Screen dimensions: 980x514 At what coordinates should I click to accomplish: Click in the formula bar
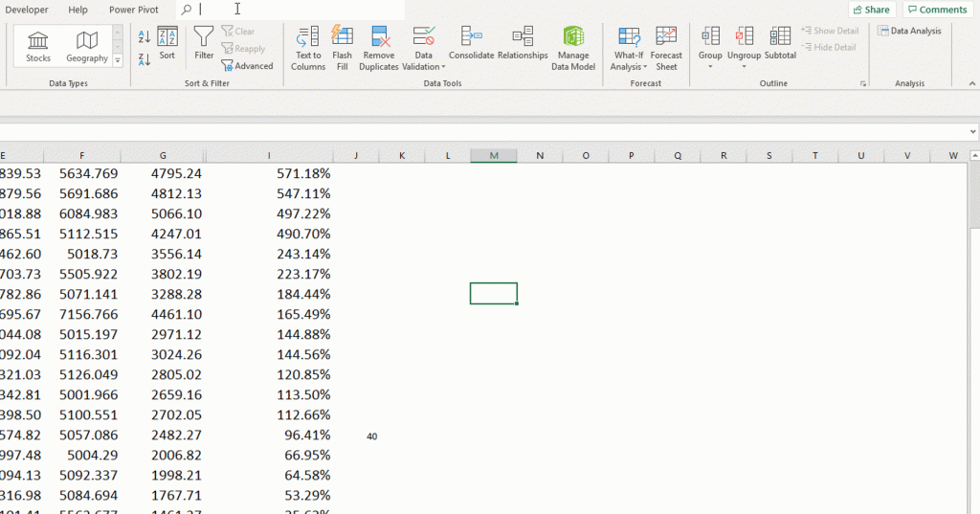tap(482, 132)
